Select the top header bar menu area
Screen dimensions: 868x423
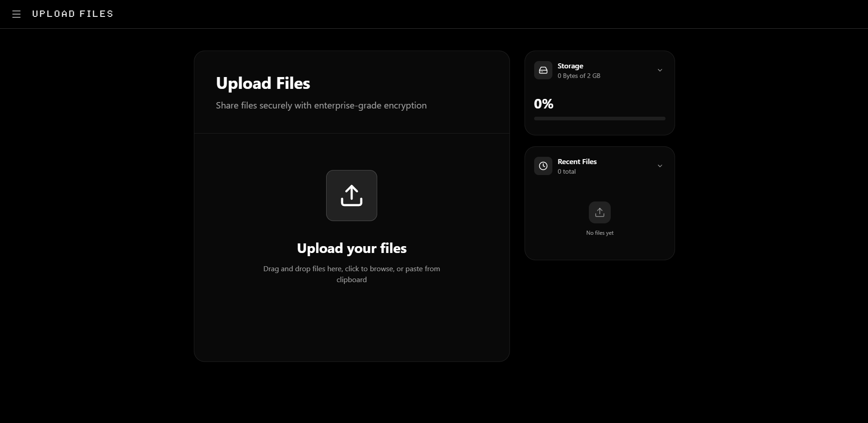click(16, 14)
